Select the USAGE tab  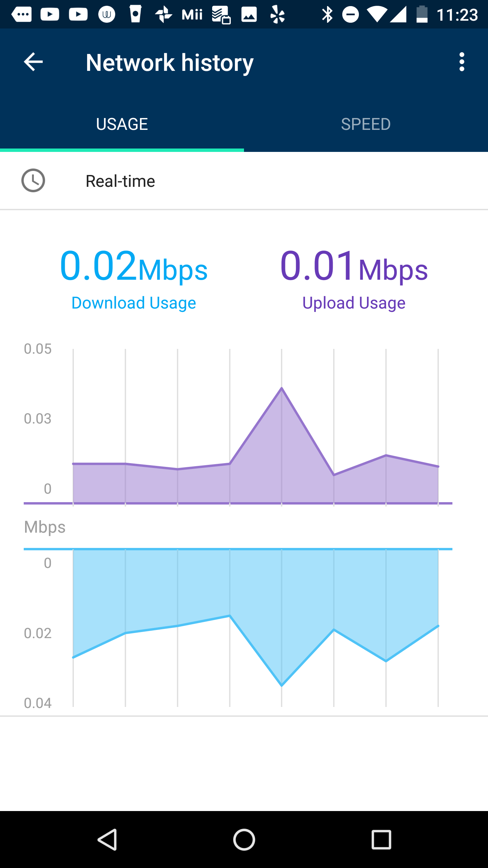pyautogui.click(x=122, y=124)
